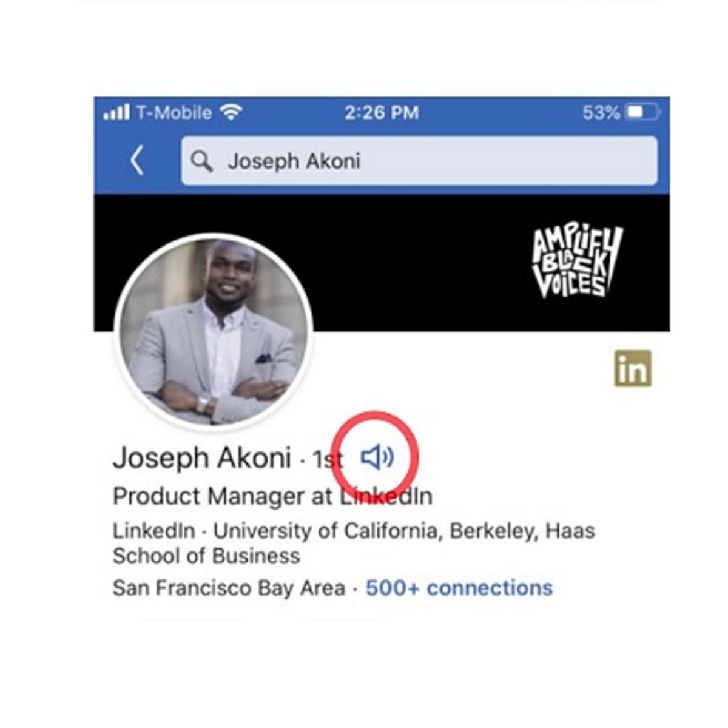Viewport: 728px width, 728px height.
Task: Tap the San Francisco Bay Area location
Action: point(229,588)
